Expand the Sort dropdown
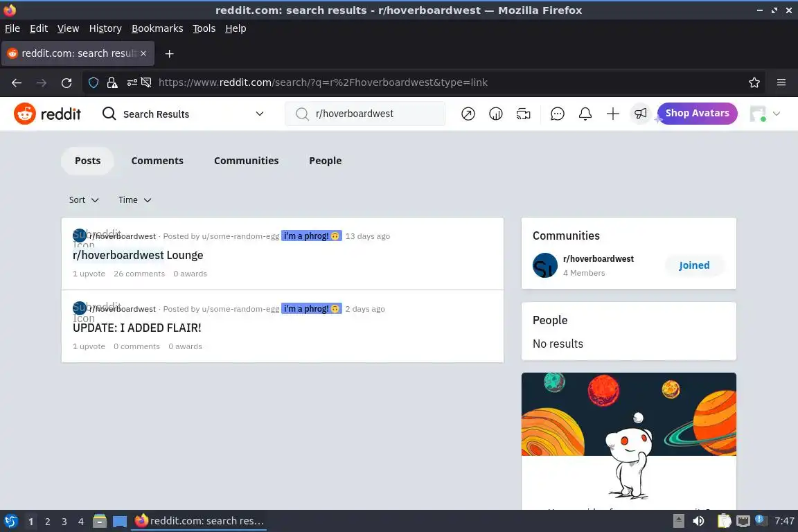Screen dimensions: 798x532 coord(84,200)
